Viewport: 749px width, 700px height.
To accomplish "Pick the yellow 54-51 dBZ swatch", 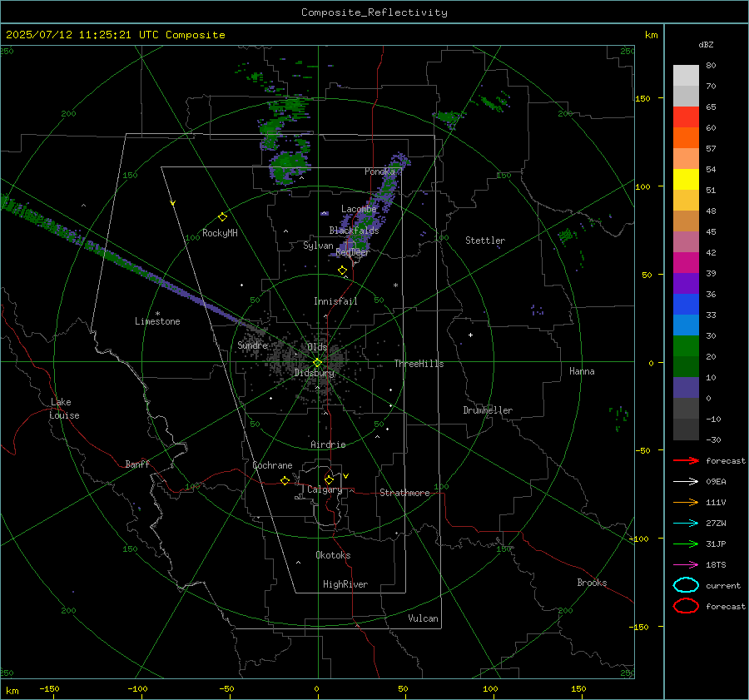I will coord(686,179).
